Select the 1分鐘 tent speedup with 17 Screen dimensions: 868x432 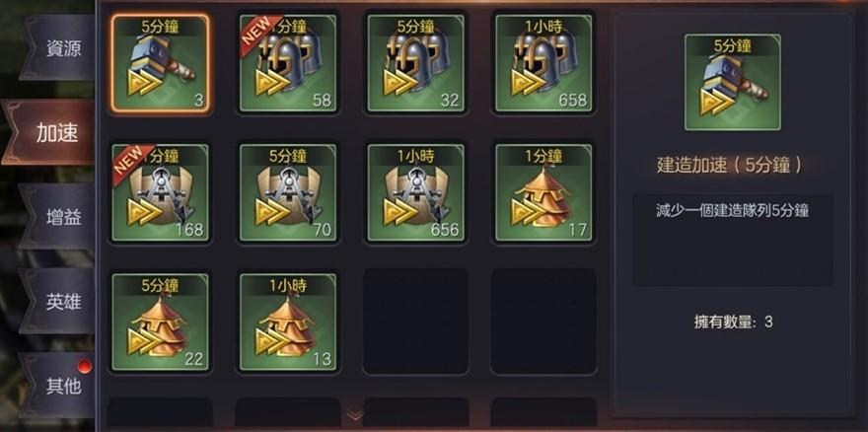(543, 192)
